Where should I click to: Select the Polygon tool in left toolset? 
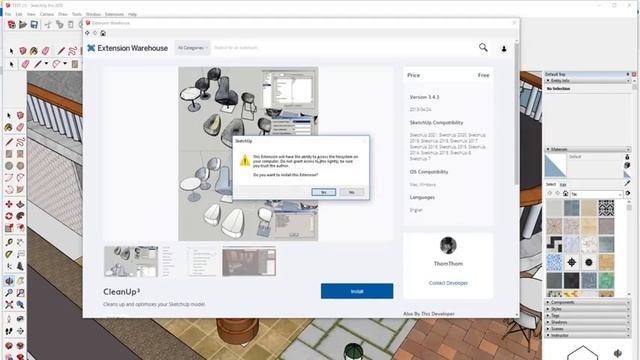[x=20, y=166]
